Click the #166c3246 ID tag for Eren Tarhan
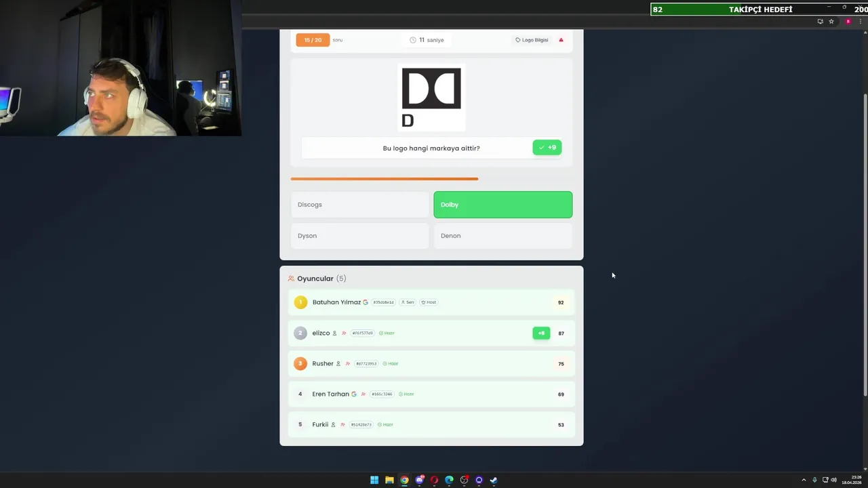The image size is (868, 488). tap(382, 394)
